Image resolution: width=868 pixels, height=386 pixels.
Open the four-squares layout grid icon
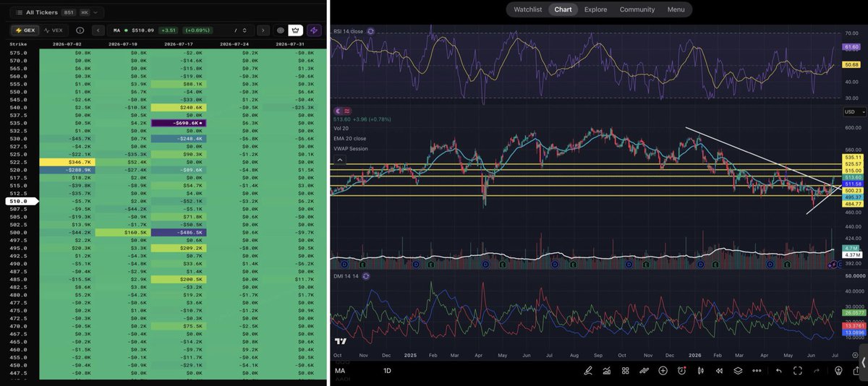(x=625, y=371)
